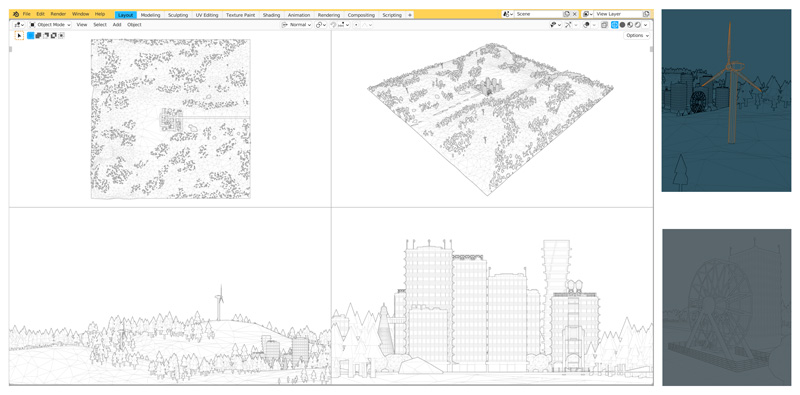Switch to wireframe viewport shading

tap(615, 24)
